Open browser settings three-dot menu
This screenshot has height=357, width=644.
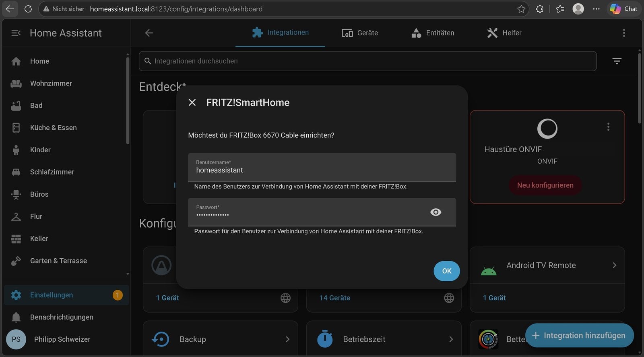point(597,9)
